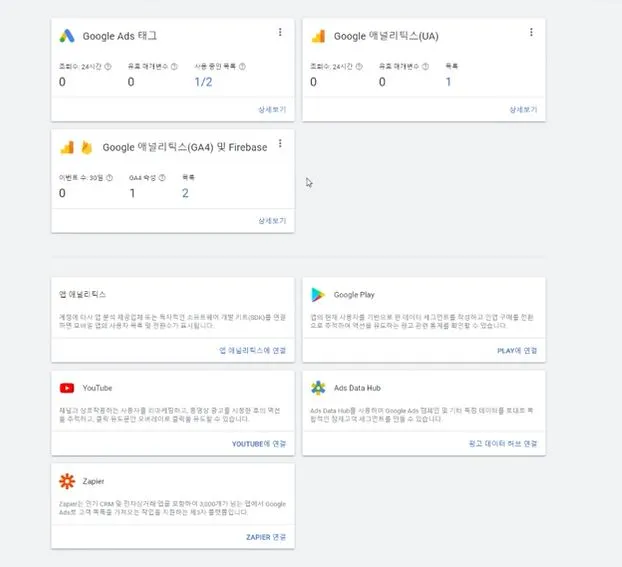Click the Zapier card description text
Viewport: 622px width, 567px height.
[173, 508]
